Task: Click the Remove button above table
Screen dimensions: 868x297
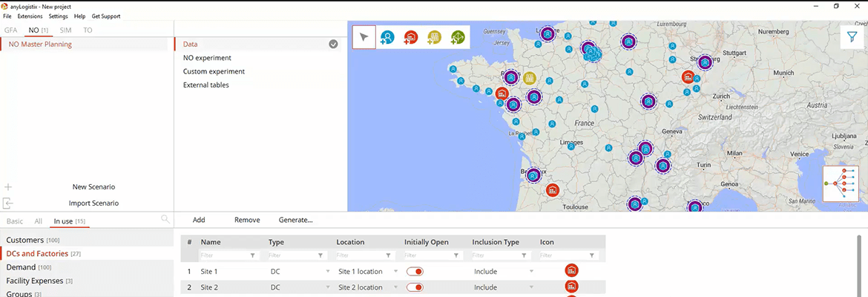Action: click(x=247, y=220)
